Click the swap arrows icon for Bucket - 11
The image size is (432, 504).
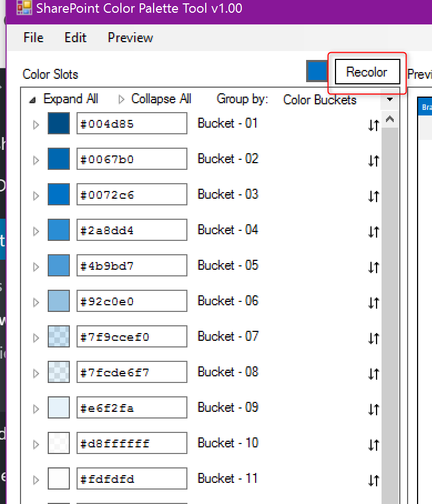click(374, 480)
